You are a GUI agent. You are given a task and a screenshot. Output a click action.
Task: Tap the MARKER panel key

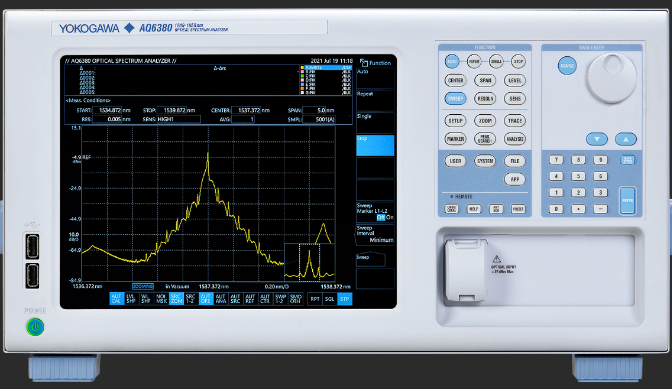coord(455,139)
